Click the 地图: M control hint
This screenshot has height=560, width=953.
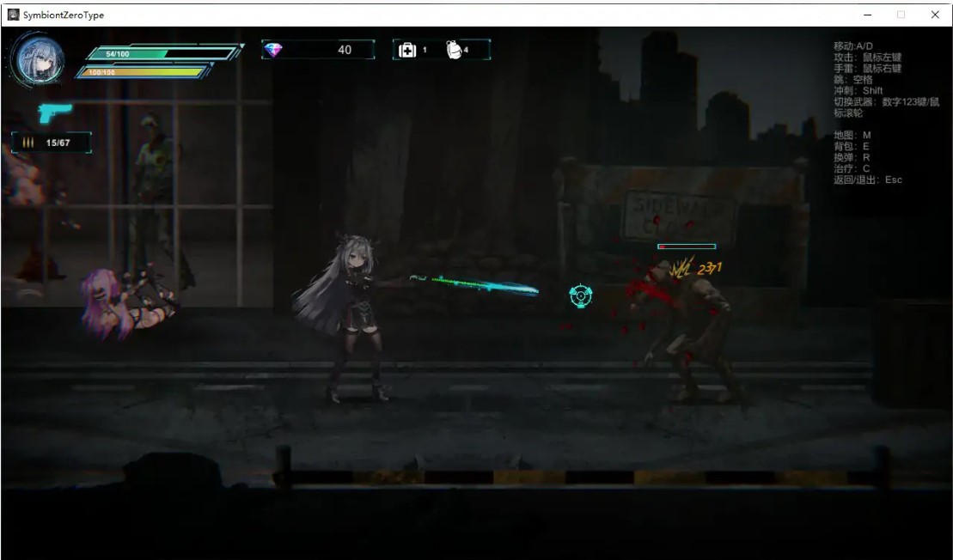[x=852, y=135]
